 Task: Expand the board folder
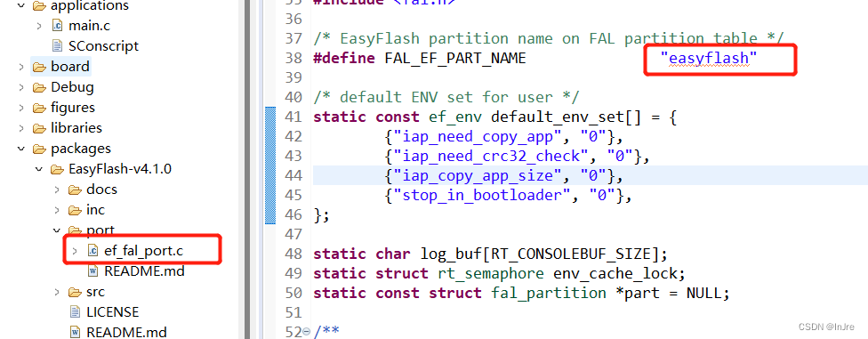[21, 67]
